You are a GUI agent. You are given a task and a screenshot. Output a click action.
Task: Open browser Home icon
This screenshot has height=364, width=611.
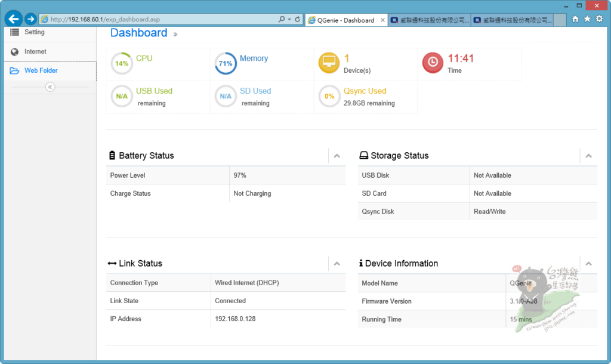click(x=575, y=19)
